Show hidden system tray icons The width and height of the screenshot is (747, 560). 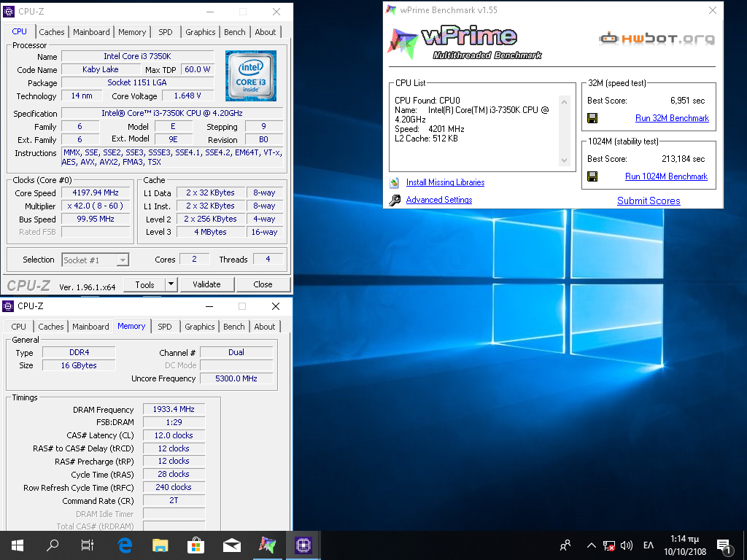click(591, 545)
